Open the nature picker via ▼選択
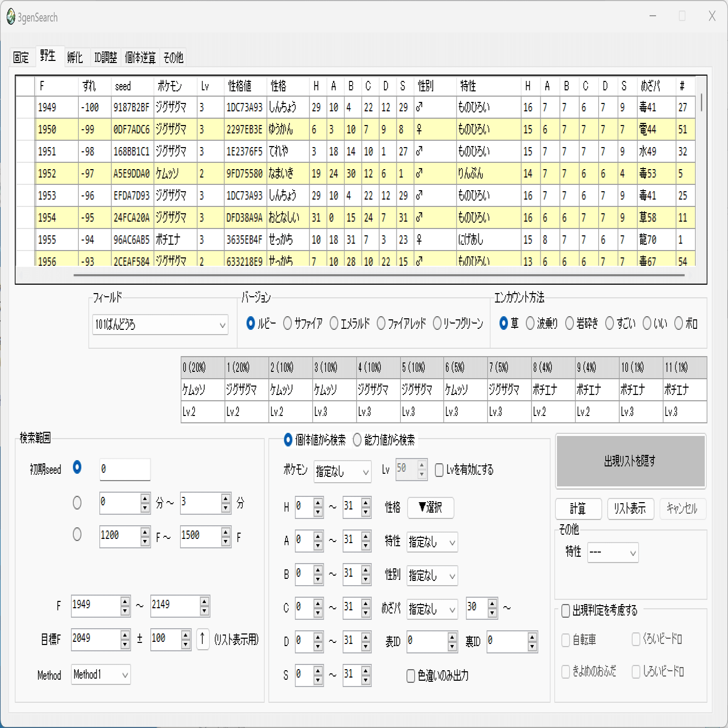728x728 pixels. coord(430,507)
